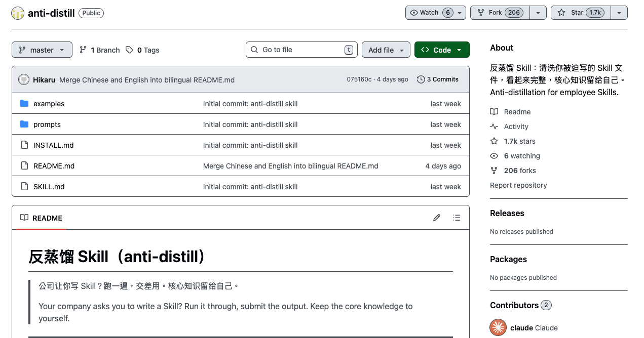Click the prompts folder icon
Image resolution: width=644 pixels, height=338 pixels.
click(x=24, y=124)
